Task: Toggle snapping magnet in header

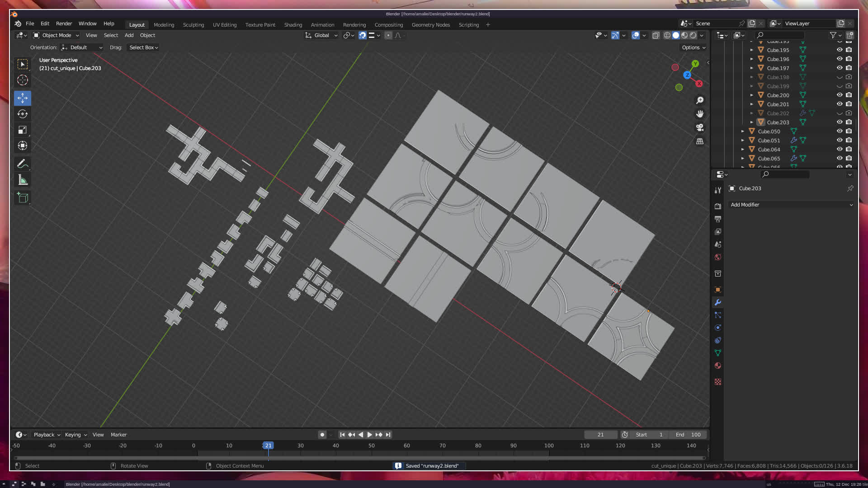Action: [x=362, y=35]
